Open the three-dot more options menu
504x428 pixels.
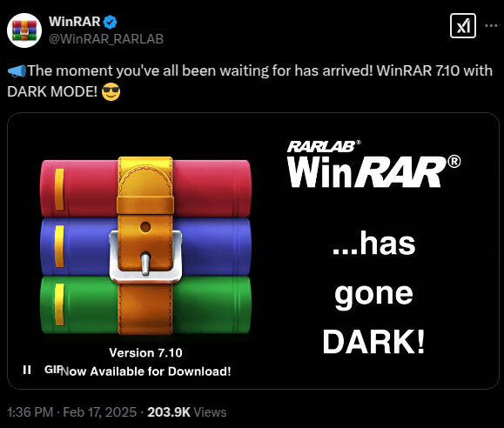pos(491,26)
